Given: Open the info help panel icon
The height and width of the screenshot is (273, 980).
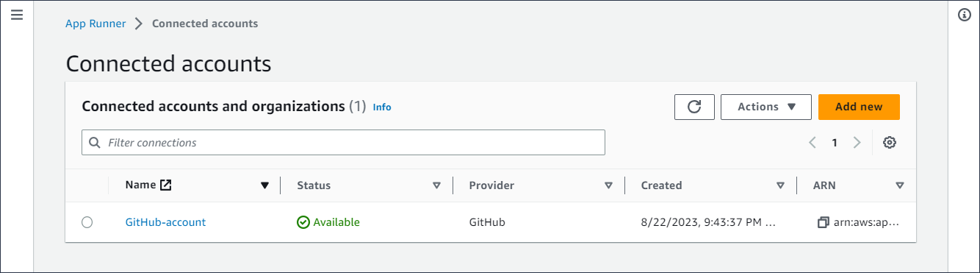Looking at the screenshot, I should (x=965, y=15).
